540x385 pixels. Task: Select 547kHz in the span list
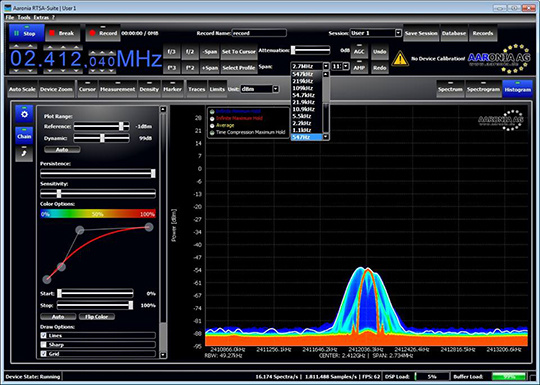pos(307,74)
